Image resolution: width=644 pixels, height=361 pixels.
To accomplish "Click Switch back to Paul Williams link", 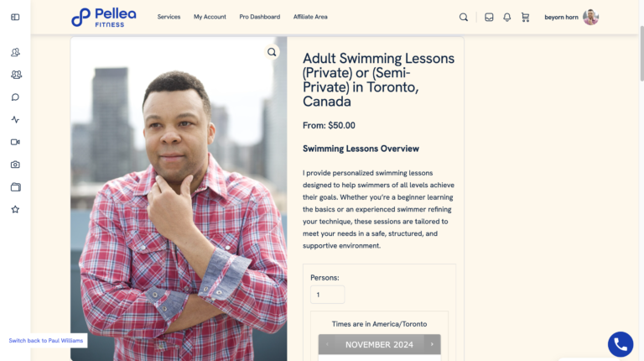I will point(46,341).
